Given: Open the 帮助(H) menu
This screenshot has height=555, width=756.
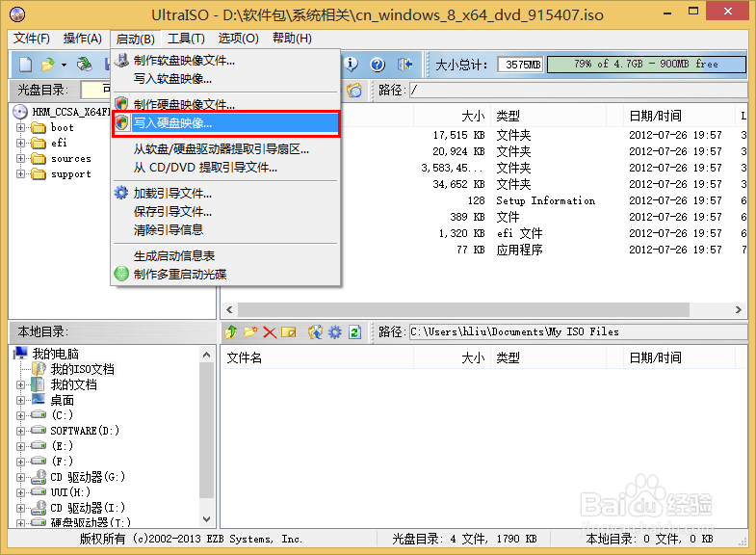Looking at the screenshot, I should pyautogui.click(x=292, y=39).
